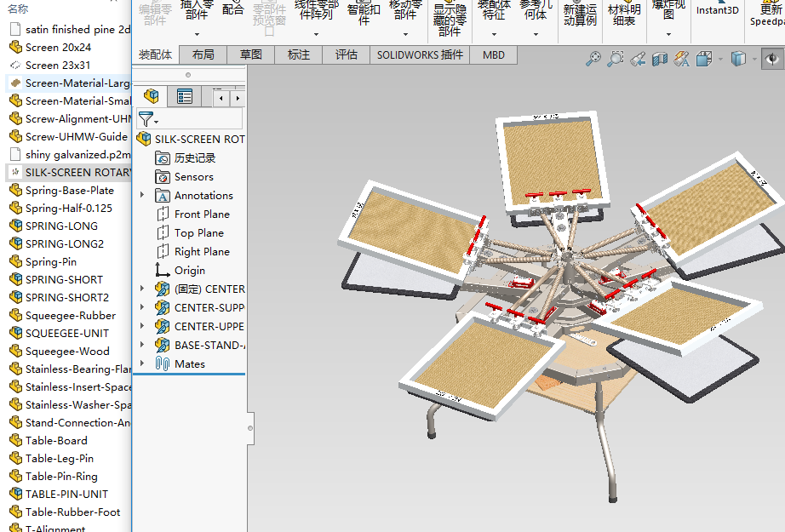Select Front Plane in the feature tree
Image resolution: width=785 pixels, height=532 pixels.
tap(202, 215)
